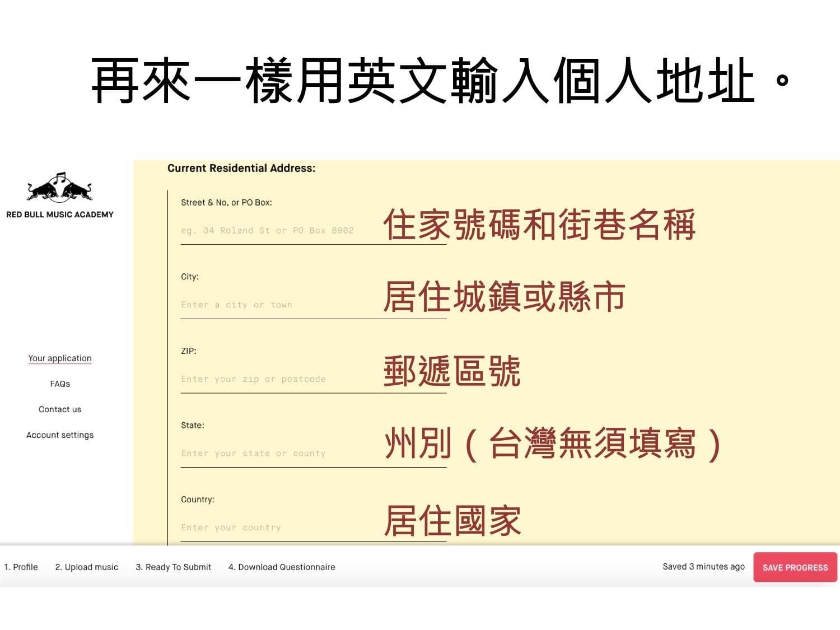Click the Red Bull bulls logo icon
Viewport: 840px width, 630px height.
click(59, 188)
